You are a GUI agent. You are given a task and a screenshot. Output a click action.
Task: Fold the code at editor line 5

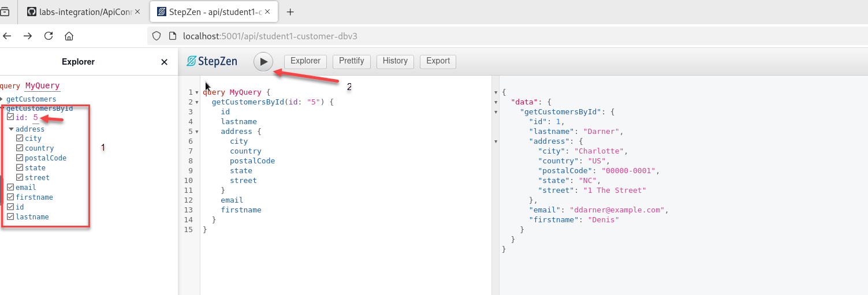click(198, 132)
